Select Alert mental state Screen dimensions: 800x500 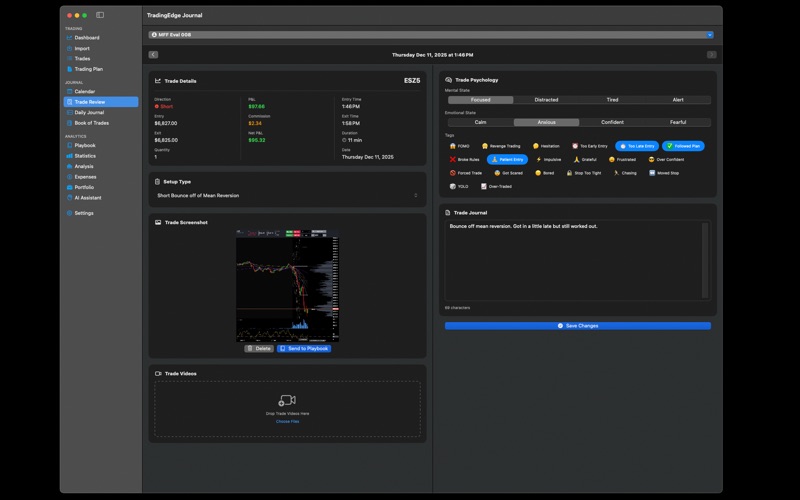678,100
